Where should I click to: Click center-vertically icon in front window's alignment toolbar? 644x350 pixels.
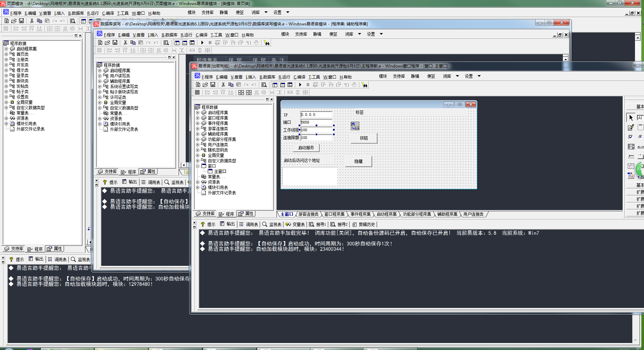(x=249, y=93)
